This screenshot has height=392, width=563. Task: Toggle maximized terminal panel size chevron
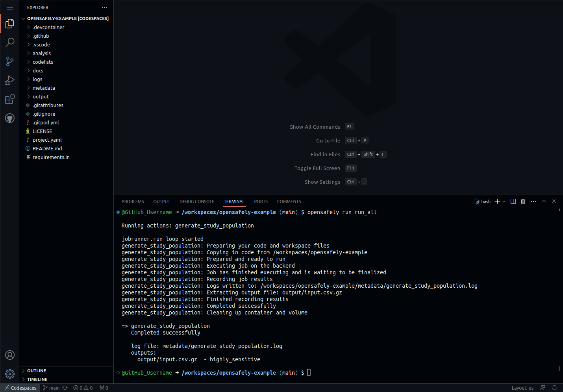click(x=544, y=202)
